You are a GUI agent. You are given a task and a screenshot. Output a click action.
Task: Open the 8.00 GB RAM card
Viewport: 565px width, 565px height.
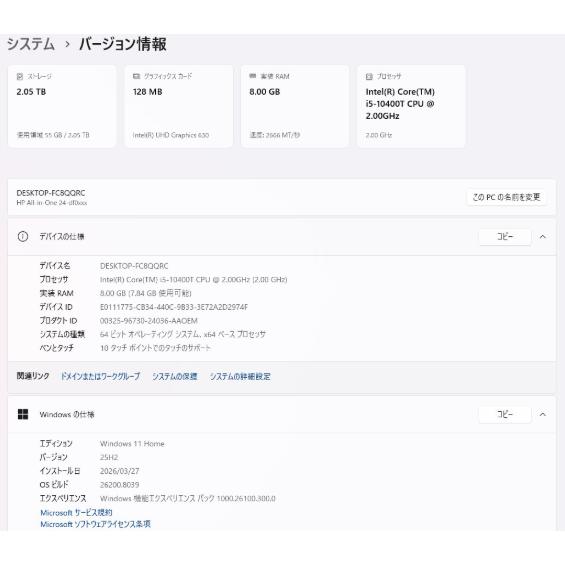coord(295,106)
